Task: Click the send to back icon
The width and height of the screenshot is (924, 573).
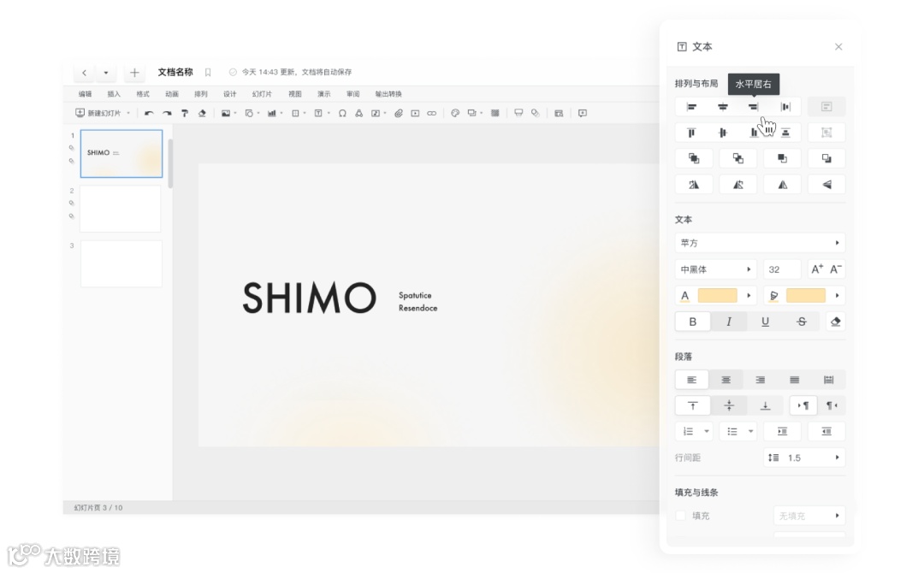Action: pos(737,158)
